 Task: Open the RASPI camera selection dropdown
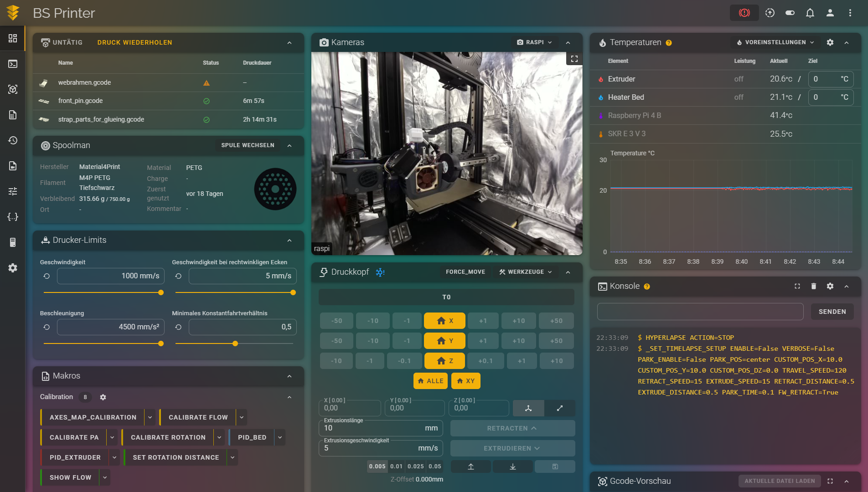click(x=535, y=42)
